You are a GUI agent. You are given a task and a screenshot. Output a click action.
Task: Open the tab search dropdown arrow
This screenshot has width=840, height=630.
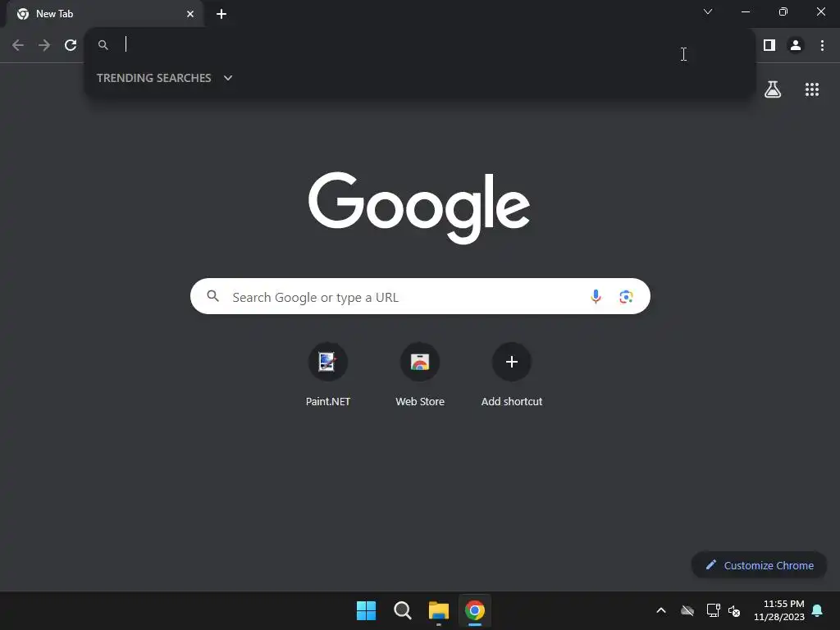[x=708, y=11]
